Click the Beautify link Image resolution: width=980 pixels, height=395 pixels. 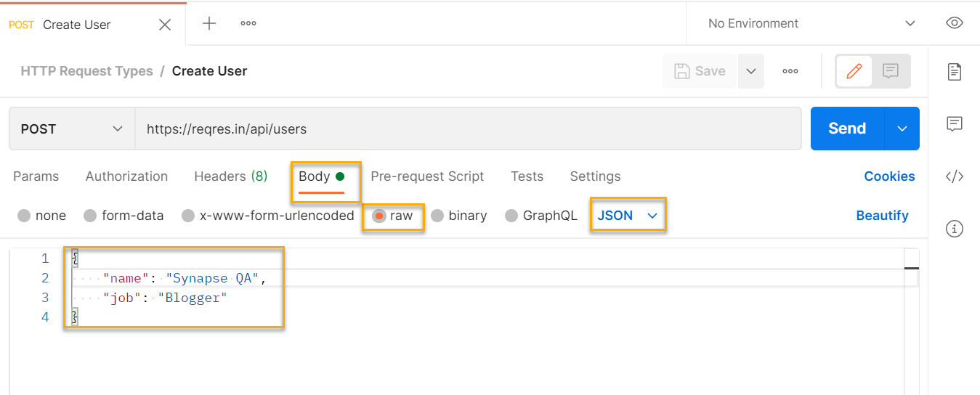(882, 216)
